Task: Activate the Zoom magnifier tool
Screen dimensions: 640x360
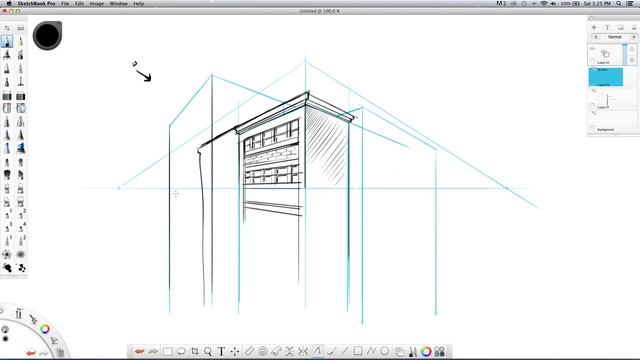Action: pos(208,351)
